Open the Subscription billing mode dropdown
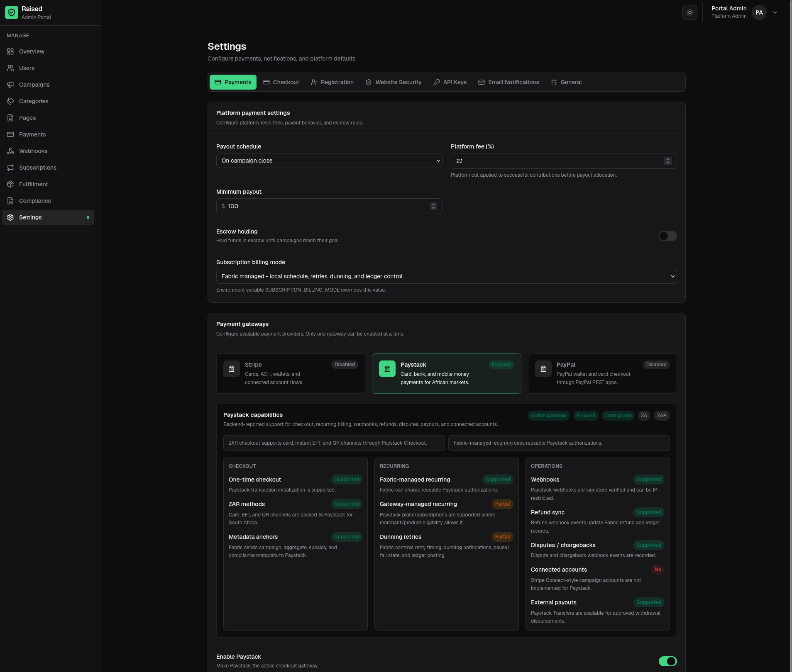 [446, 276]
